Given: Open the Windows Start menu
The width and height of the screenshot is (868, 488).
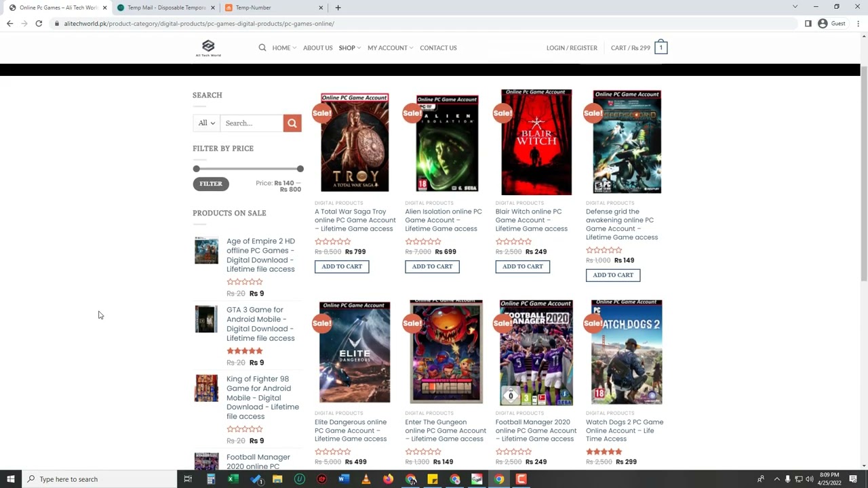Looking at the screenshot, I should tap(11, 479).
